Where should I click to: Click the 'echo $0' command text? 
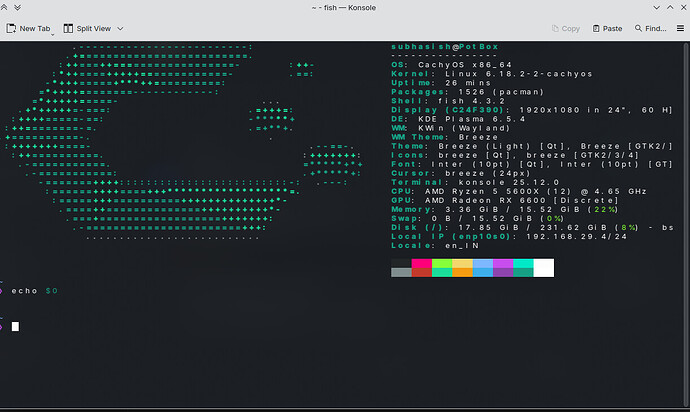pos(34,291)
